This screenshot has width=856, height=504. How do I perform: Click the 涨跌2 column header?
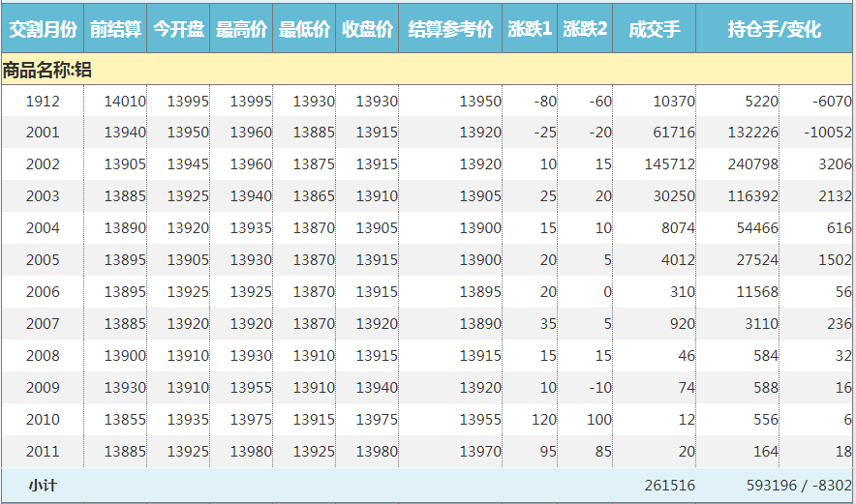pyautogui.click(x=585, y=30)
